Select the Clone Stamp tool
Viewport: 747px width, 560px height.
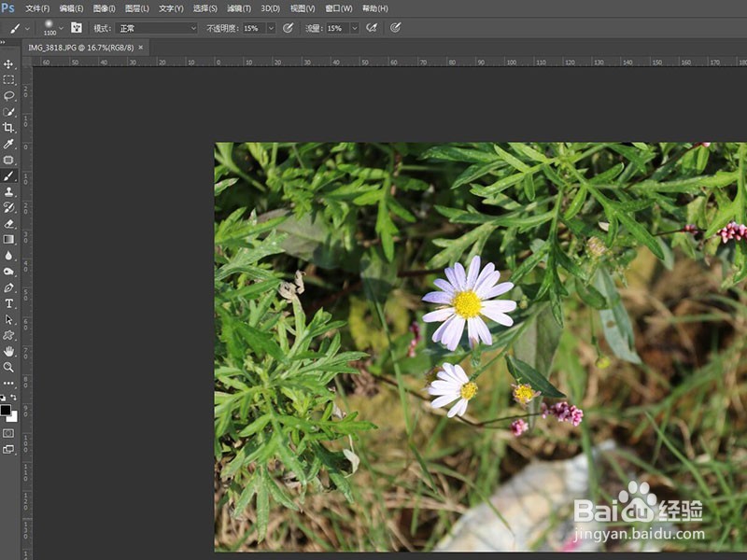pyautogui.click(x=8, y=192)
